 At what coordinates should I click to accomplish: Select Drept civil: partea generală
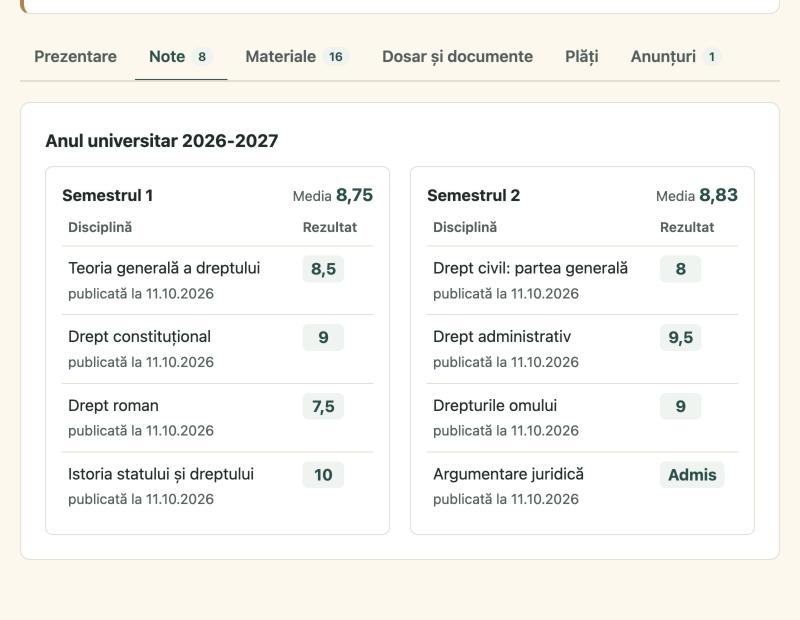point(531,268)
